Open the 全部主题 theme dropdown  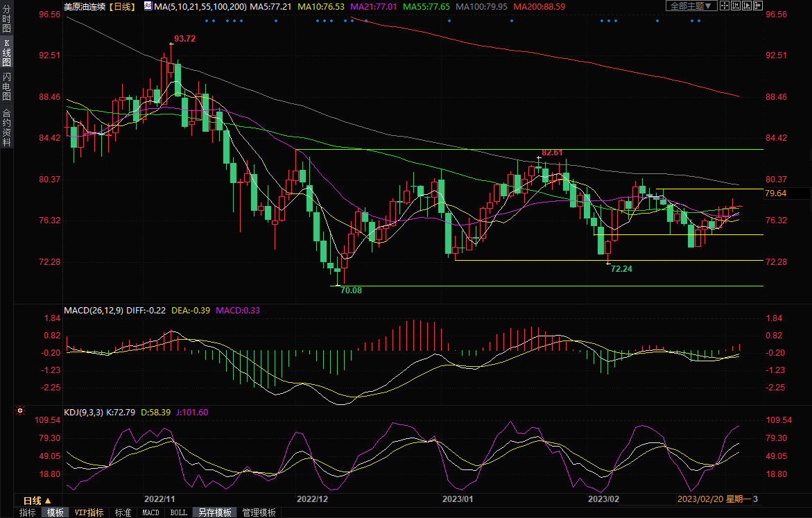pyautogui.click(x=691, y=6)
